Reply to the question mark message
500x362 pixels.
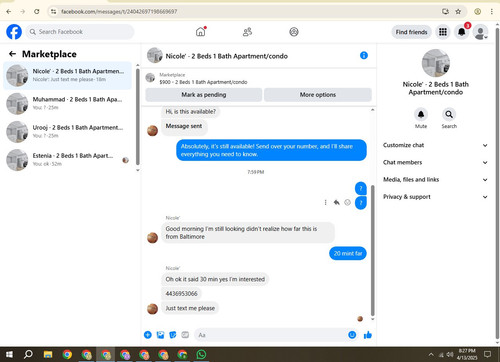337,202
